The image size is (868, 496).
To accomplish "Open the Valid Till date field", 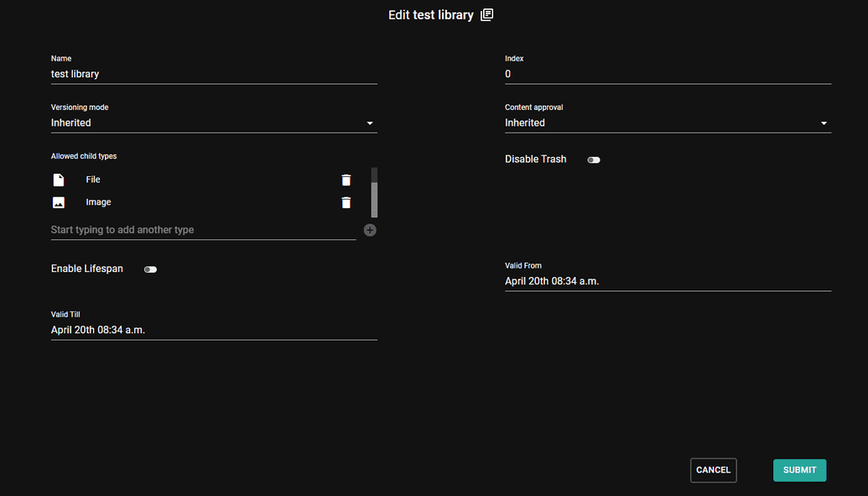I will click(214, 330).
